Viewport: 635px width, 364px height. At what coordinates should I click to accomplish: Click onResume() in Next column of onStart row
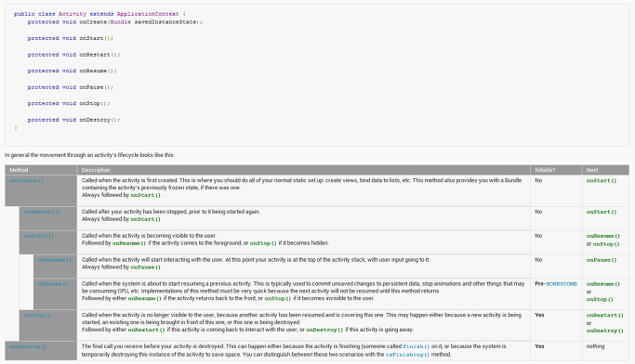(603, 236)
